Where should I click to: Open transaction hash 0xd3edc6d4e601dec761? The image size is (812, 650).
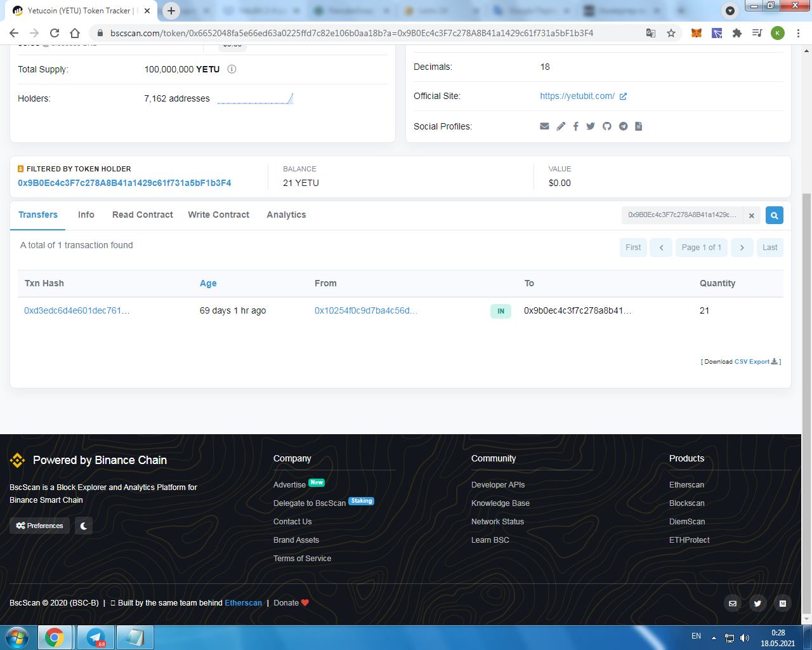tap(77, 310)
